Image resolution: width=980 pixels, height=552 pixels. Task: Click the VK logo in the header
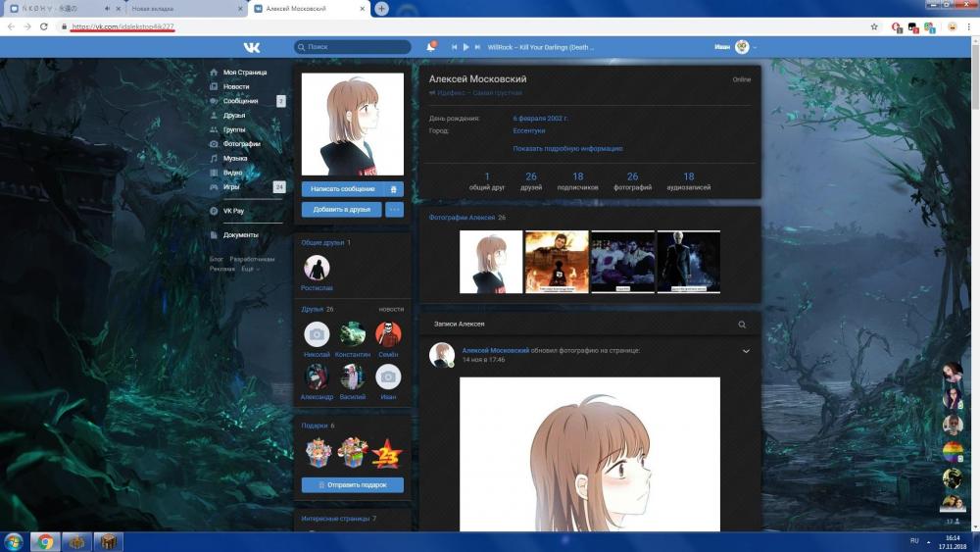252,47
